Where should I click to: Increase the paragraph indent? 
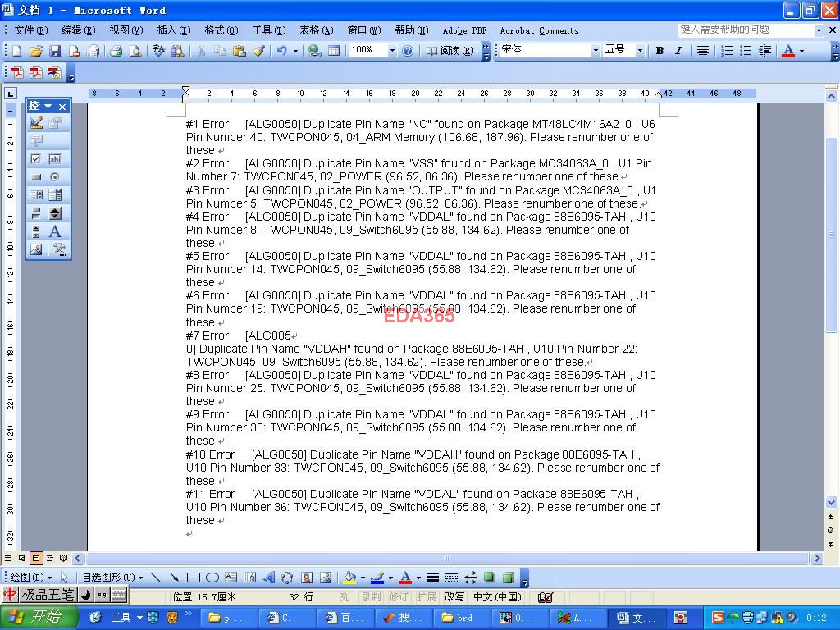[765, 51]
